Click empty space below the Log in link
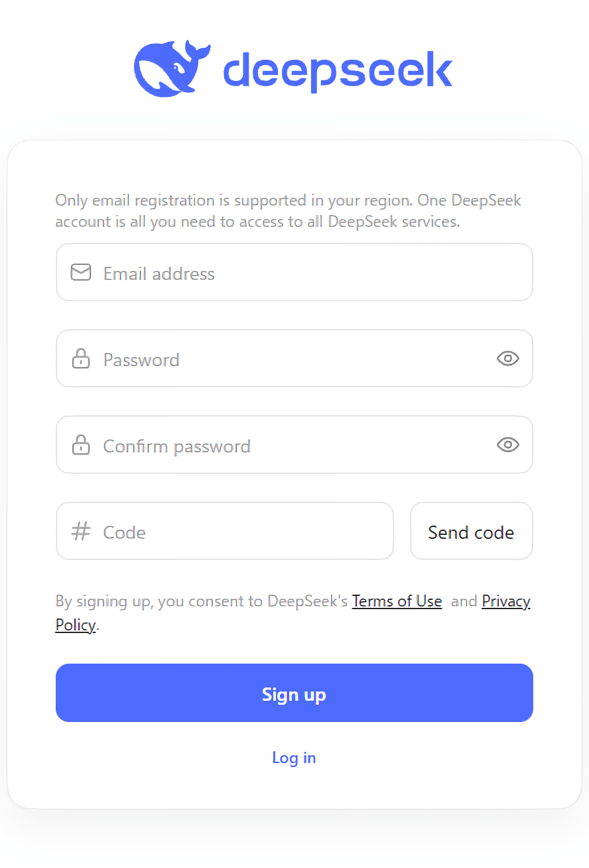This screenshot has height=868, width=589. point(294,790)
